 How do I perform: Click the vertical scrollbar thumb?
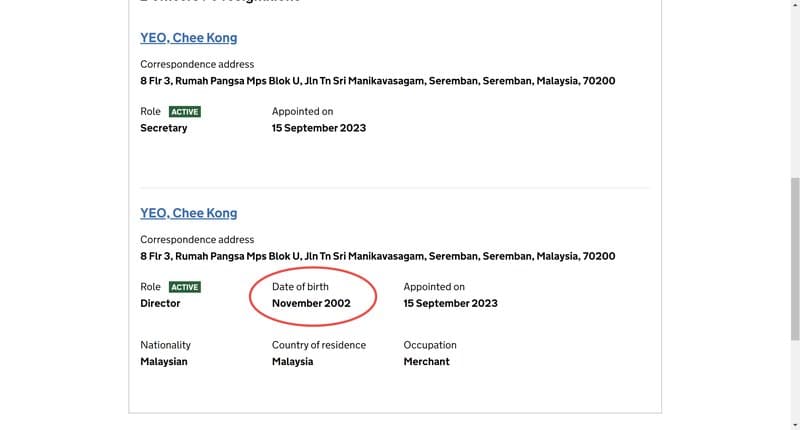tap(795, 259)
